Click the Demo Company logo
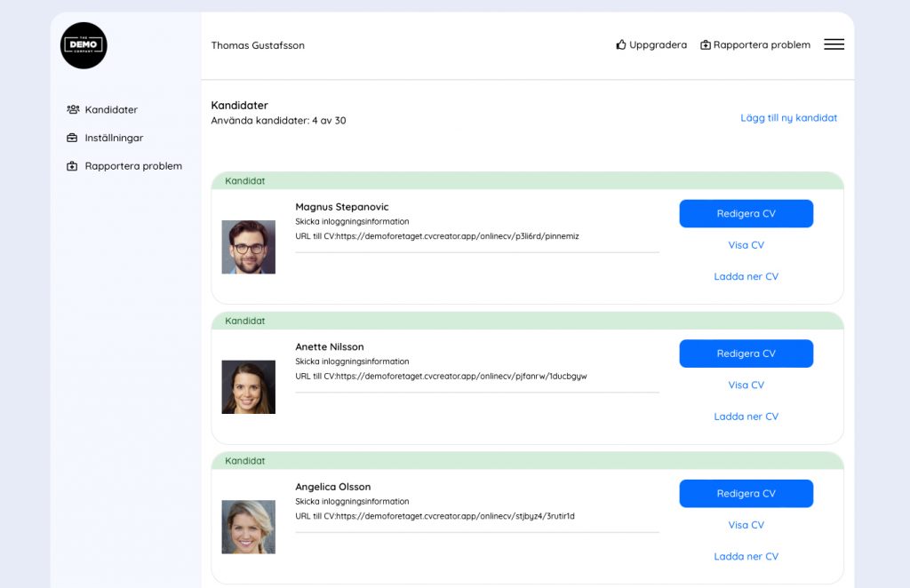The width and height of the screenshot is (910, 588). tap(84, 45)
